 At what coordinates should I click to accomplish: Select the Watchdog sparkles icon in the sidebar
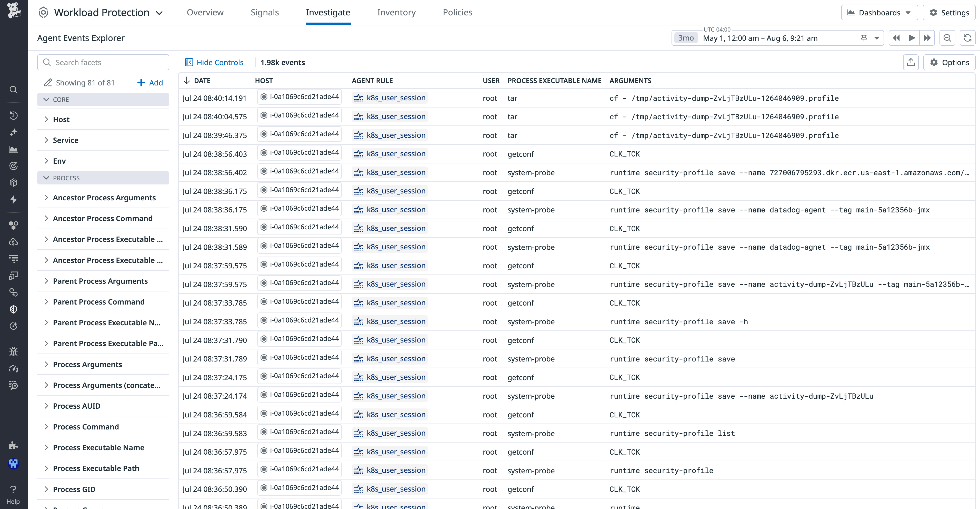tap(14, 132)
